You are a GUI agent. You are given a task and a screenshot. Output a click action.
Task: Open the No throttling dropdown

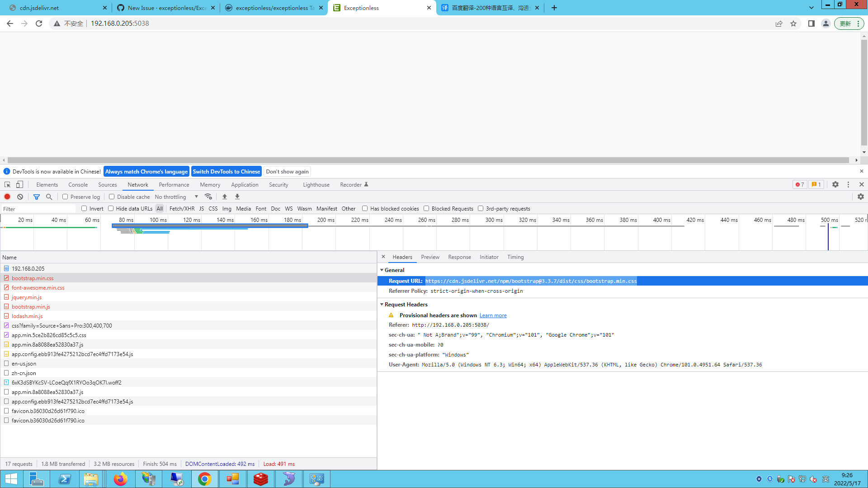click(x=176, y=197)
